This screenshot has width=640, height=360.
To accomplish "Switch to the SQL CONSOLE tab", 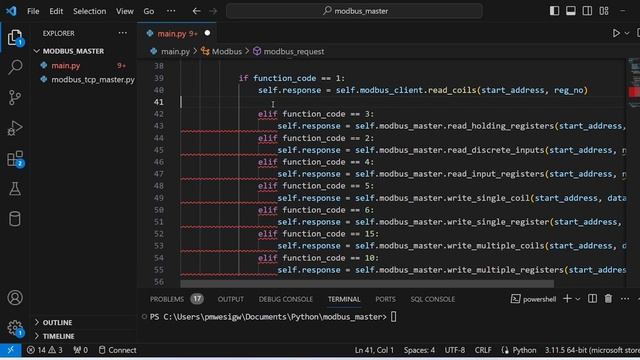I will (433, 299).
